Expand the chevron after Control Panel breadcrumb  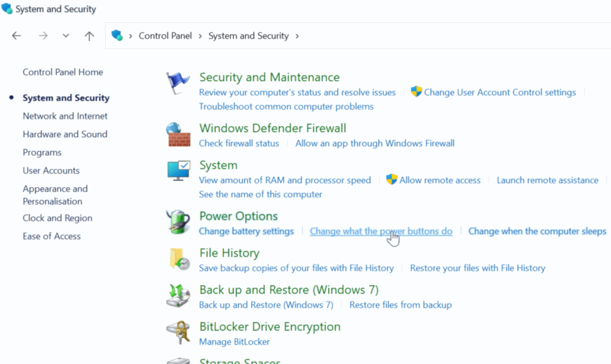[200, 36]
